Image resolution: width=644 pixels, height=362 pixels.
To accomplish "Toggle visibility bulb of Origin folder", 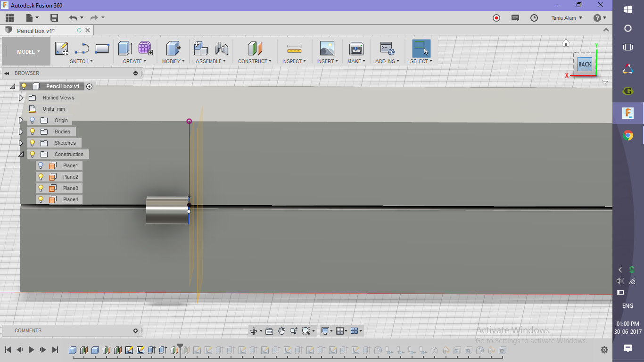I will click(33, 120).
